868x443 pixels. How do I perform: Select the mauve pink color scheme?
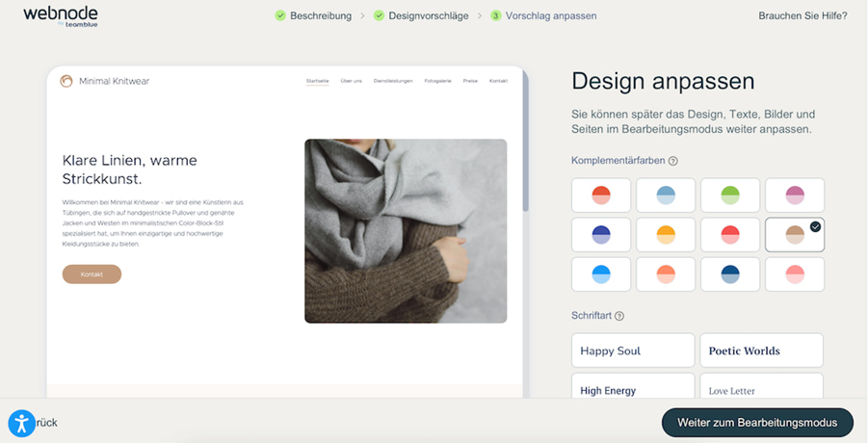click(795, 195)
